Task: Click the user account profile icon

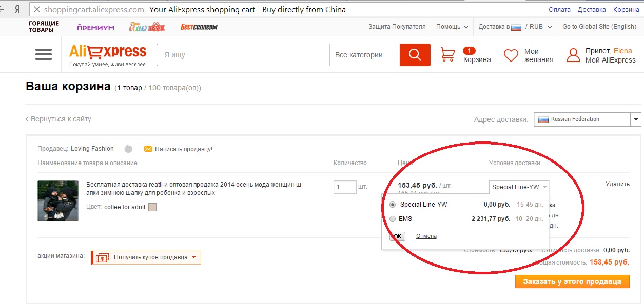Action: [573, 55]
